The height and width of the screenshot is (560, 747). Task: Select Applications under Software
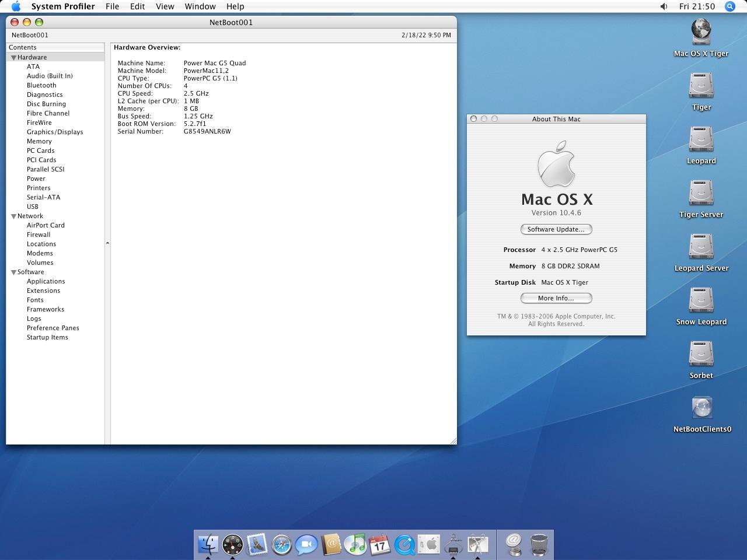point(46,281)
